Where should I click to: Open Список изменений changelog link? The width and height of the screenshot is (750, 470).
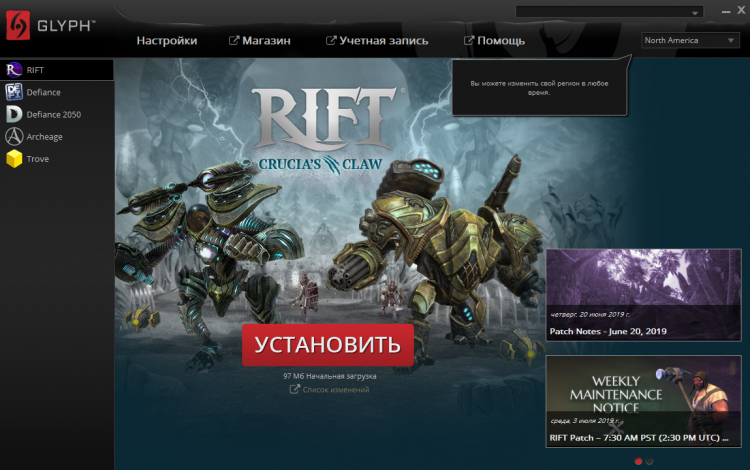click(x=336, y=390)
